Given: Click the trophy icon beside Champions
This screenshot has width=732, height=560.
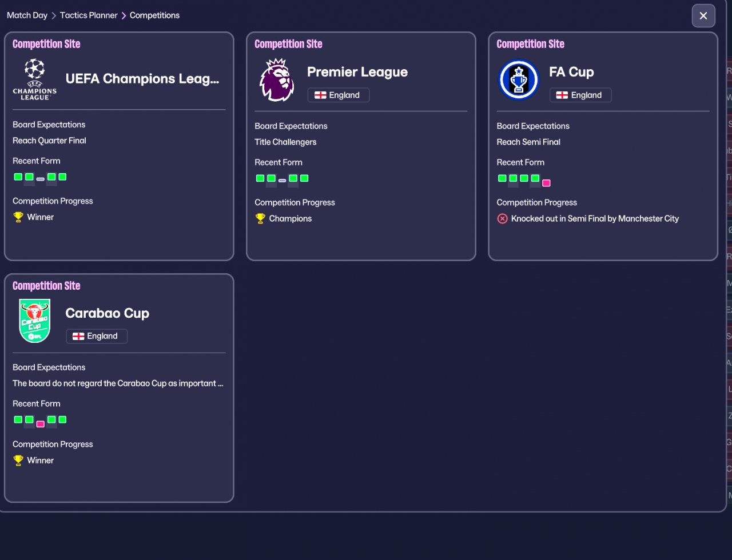Looking at the screenshot, I should point(260,218).
